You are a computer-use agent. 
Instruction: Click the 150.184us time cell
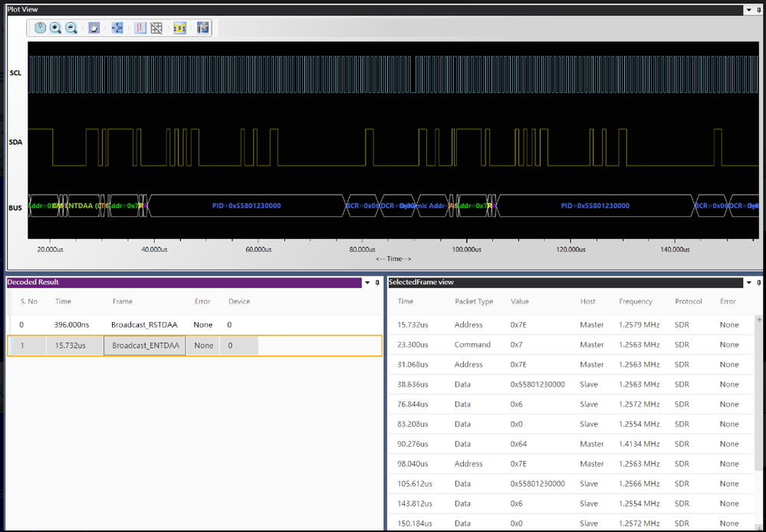(x=415, y=524)
